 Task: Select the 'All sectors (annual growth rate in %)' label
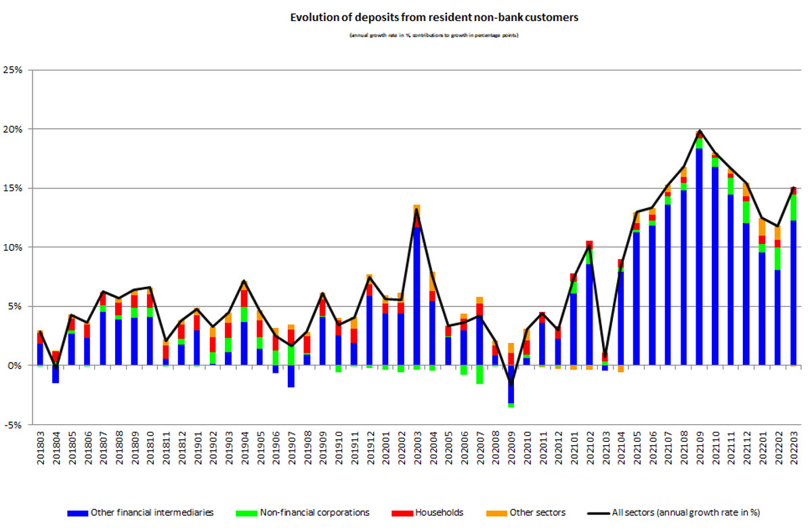[x=686, y=512]
